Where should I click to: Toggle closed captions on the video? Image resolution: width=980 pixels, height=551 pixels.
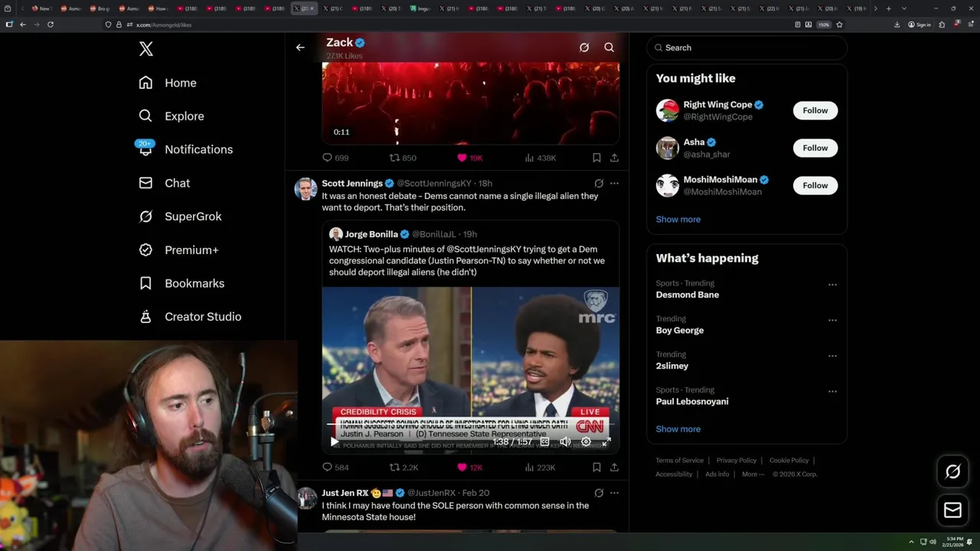coord(544,442)
